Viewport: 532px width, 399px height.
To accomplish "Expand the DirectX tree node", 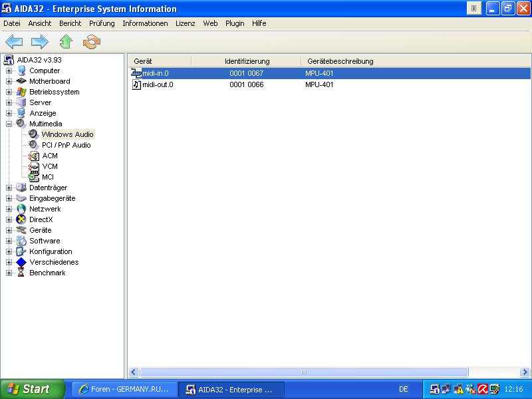I will tap(9, 219).
